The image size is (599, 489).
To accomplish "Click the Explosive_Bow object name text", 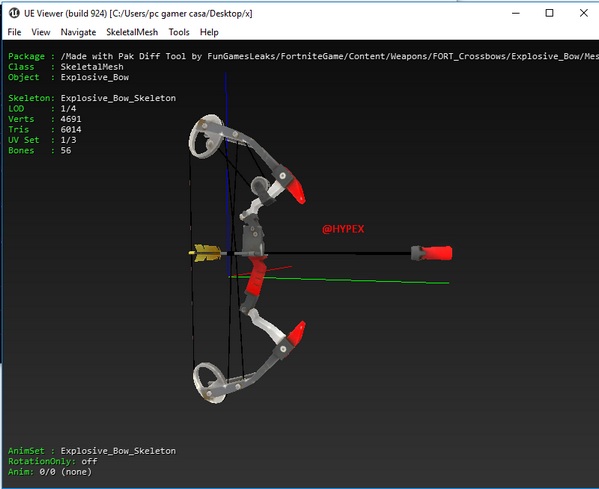I will 95,77.
